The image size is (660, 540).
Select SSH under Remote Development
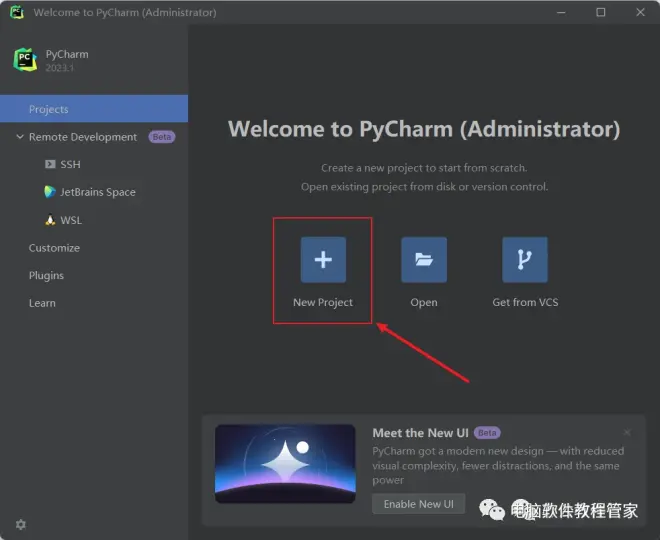coord(70,164)
